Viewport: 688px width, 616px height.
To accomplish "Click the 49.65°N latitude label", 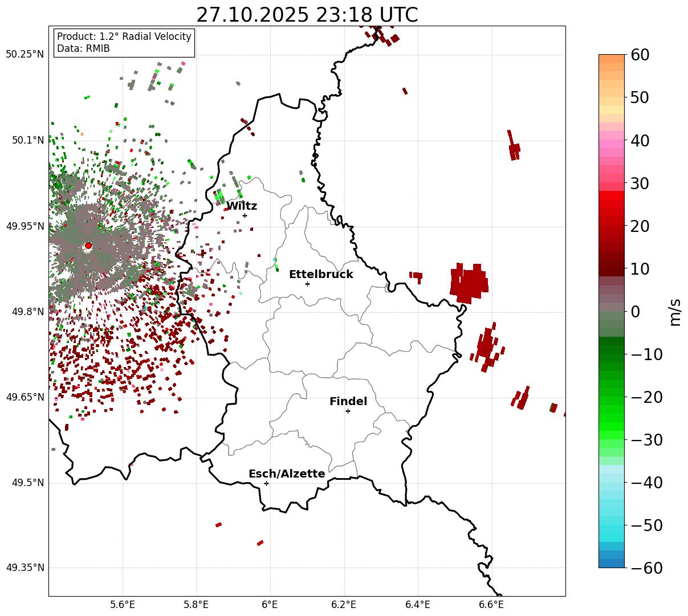I will [25, 397].
